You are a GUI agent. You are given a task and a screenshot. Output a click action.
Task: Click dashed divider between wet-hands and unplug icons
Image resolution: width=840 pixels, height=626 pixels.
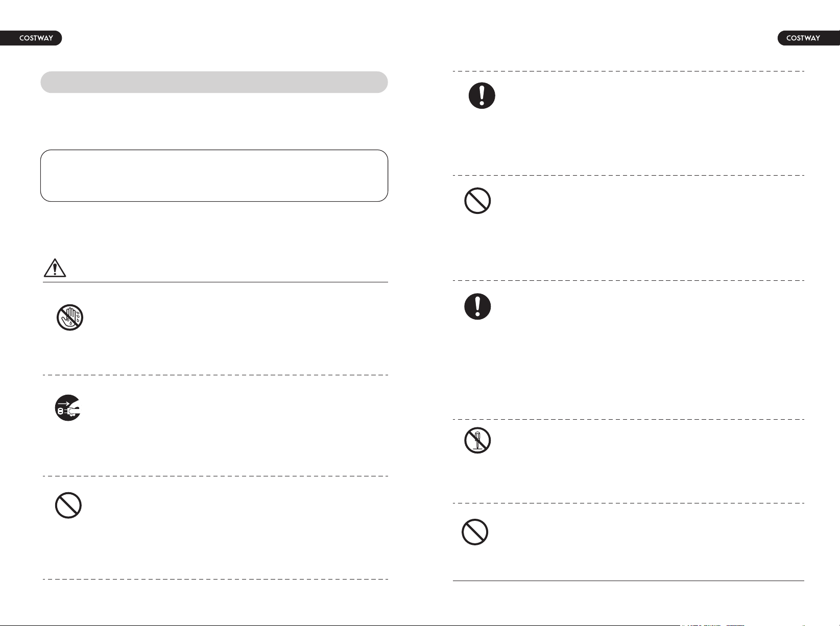click(215, 375)
